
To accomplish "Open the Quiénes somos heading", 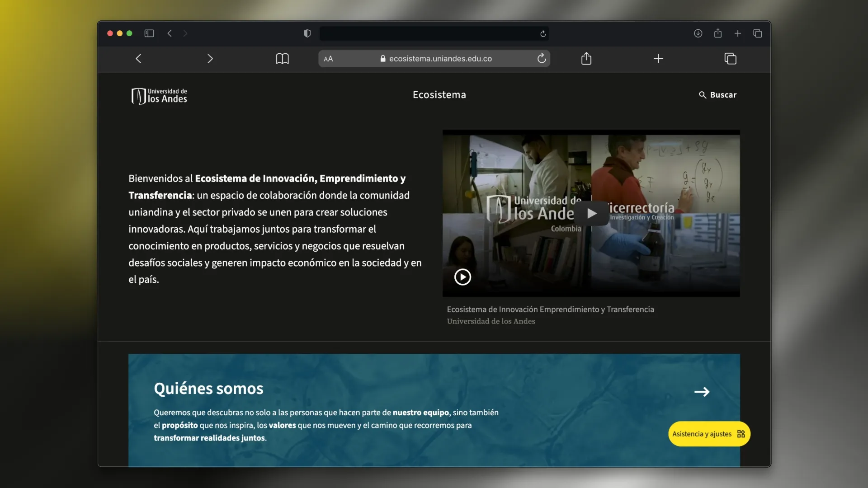I will tap(208, 389).
